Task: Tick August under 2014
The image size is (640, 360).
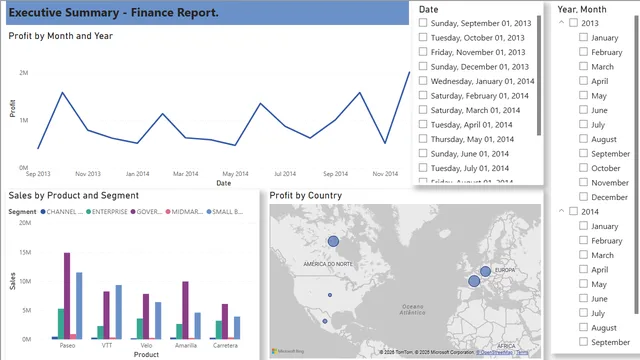Action: point(583,327)
